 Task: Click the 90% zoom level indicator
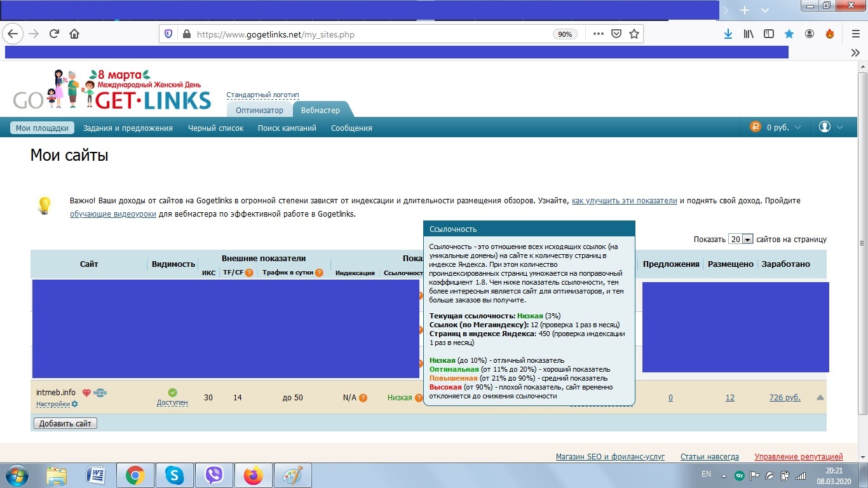pyautogui.click(x=564, y=34)
